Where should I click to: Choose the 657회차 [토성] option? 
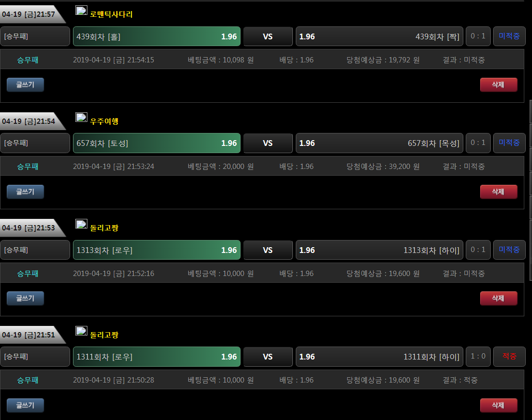pos(157,143)
